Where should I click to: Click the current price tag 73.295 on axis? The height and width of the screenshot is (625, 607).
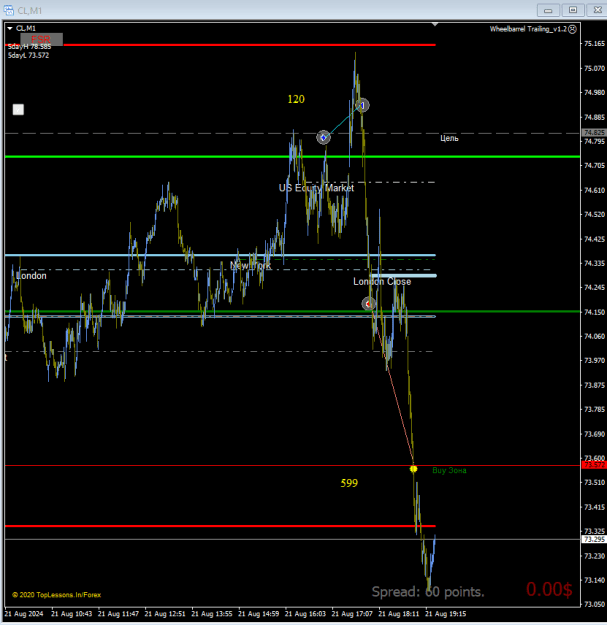[594, 539]
